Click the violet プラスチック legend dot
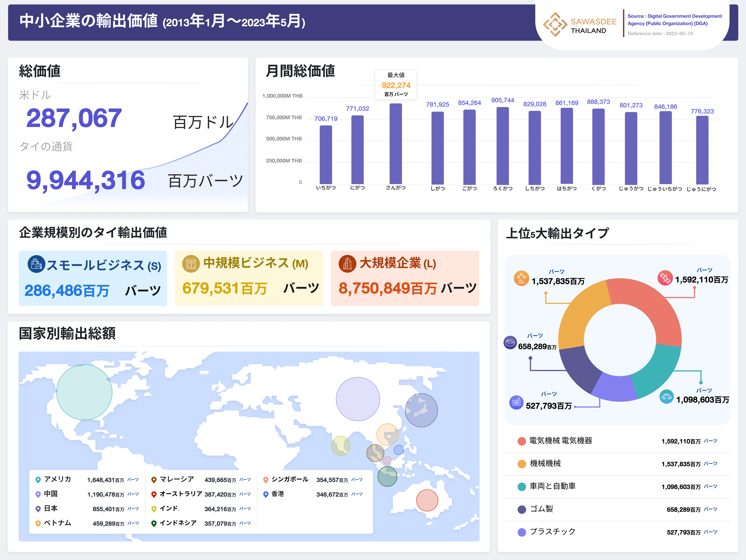746x560 pixels. [522, 532]
